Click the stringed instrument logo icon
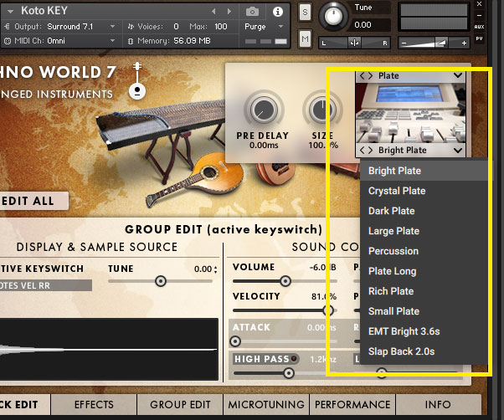The width and height of the screenshot is (504, 420). 137,80
